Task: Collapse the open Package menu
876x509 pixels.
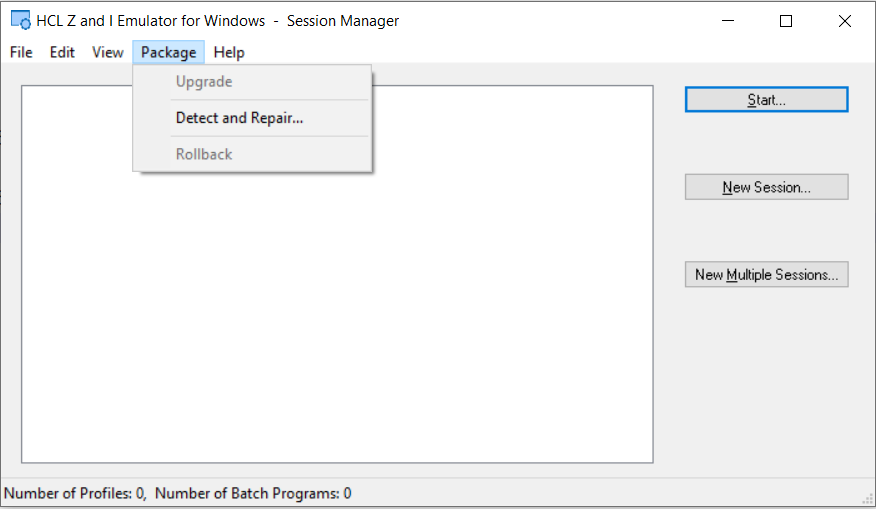Action: point(168,52)
